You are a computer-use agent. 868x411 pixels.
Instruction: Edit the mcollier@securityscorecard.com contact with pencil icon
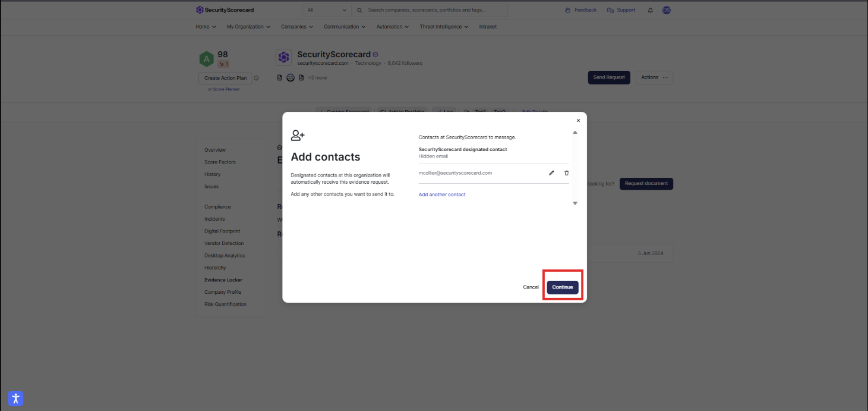551,173
